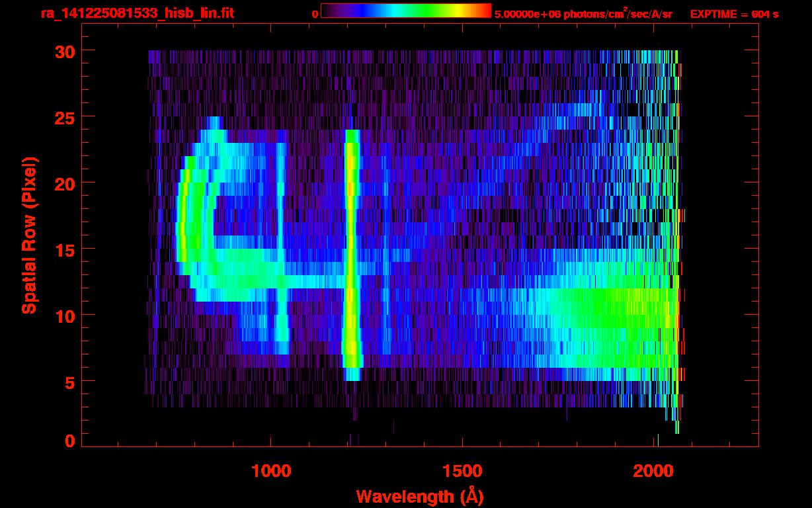Screen dimensions: 812x508
Task: Click the y-axis tick label 10
Action: pyautogui.click(x=64, y=316)
